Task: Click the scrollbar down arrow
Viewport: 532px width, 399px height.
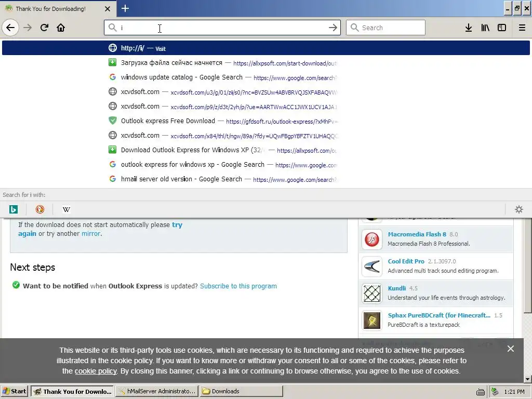Action: pyautogui.click(x=527, y=379)
